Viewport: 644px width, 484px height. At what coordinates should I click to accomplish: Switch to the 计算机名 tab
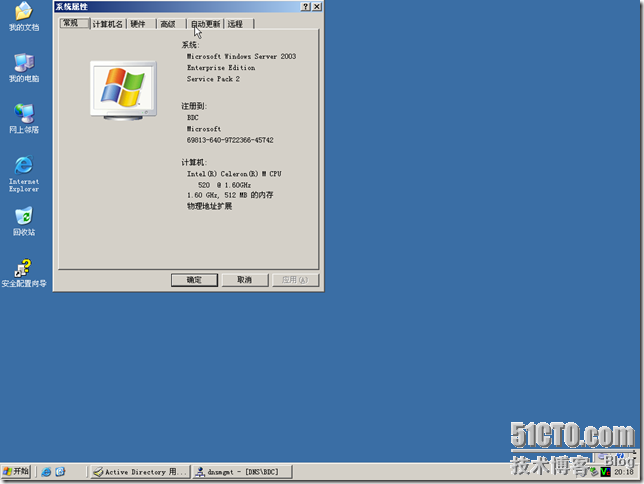tap(108, 24)
